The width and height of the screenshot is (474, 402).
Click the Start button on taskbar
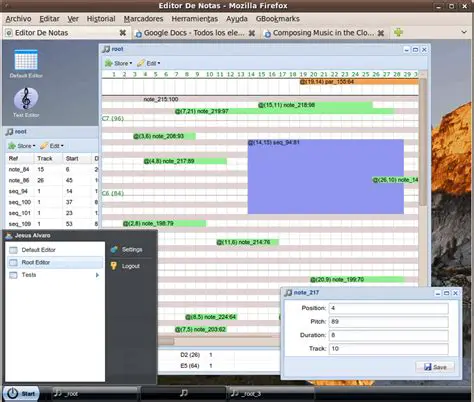pyautogui.click(x=21, y=394)
